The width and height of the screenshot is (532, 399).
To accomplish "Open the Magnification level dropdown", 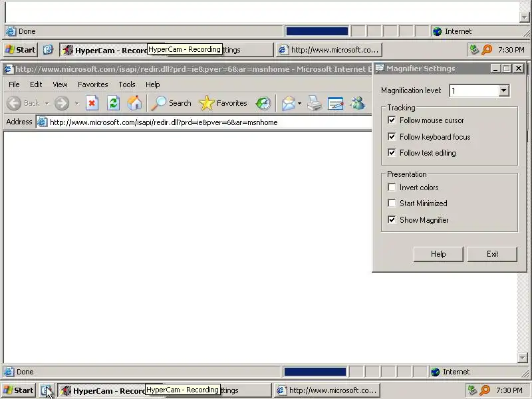I will (x=503, y=90).
